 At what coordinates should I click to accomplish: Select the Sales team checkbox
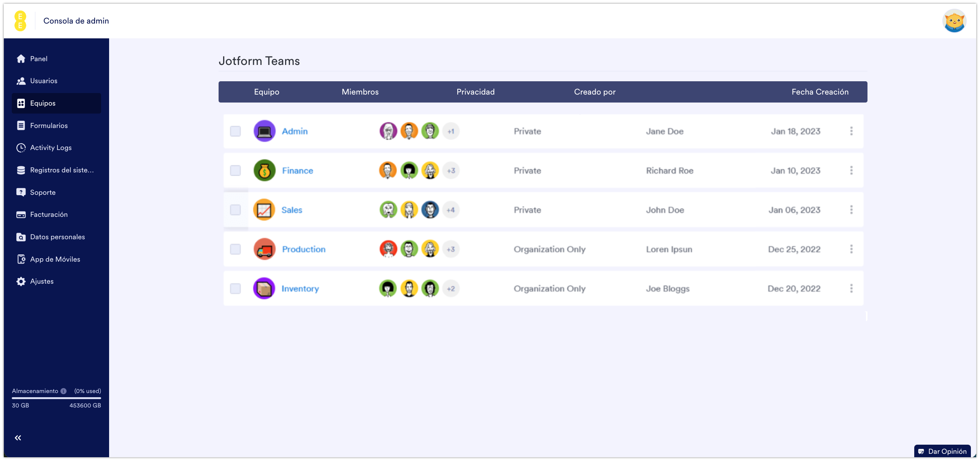[x=235, y=210]
